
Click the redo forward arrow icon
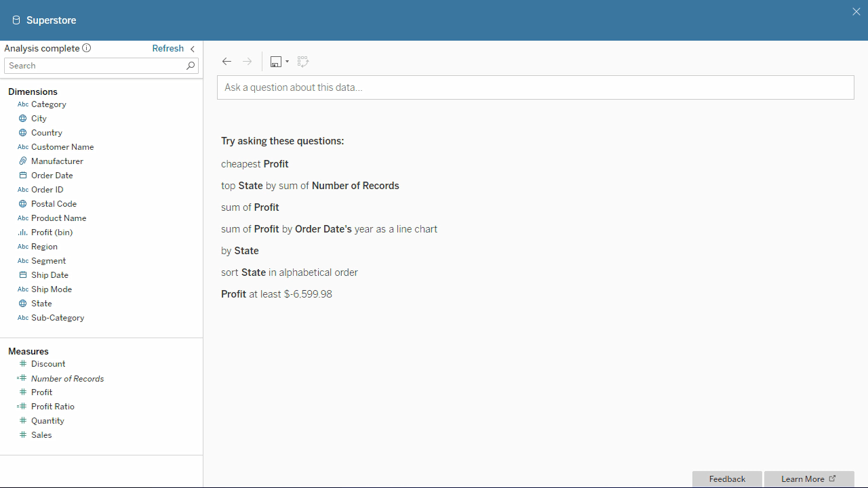pyautogui.click(x=248, y=62)
